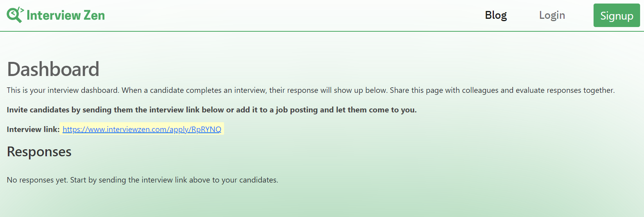Click the "No responses yet." sentence
Screen dimensions: 644x217
click(38, 180)
